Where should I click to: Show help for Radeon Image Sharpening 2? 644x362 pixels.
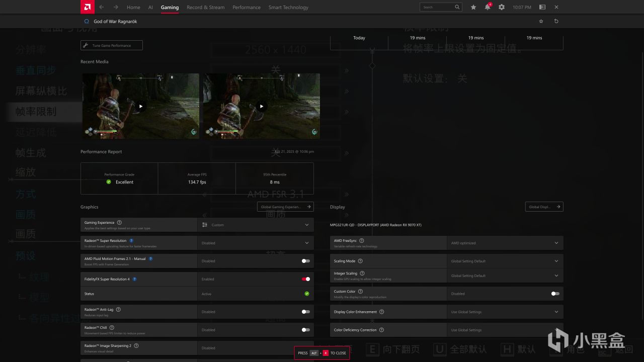(136, 345)
